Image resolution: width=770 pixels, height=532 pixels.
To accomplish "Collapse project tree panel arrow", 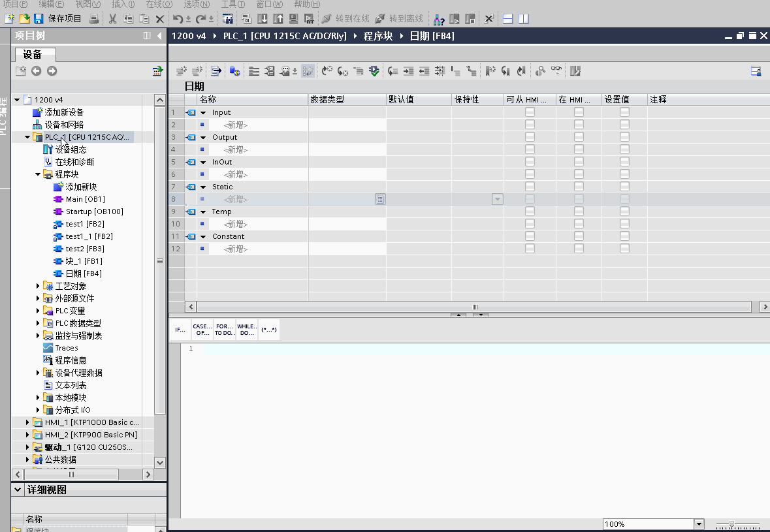I will [x=159, y=35].
